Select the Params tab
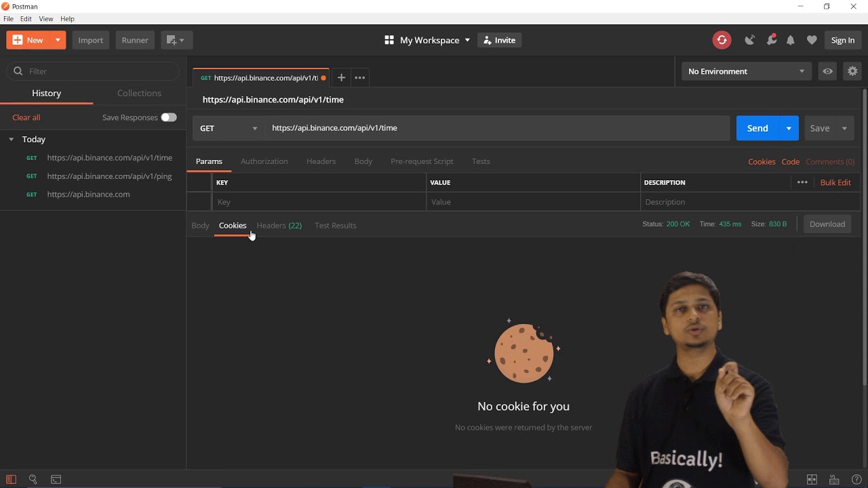 [209, 161]
